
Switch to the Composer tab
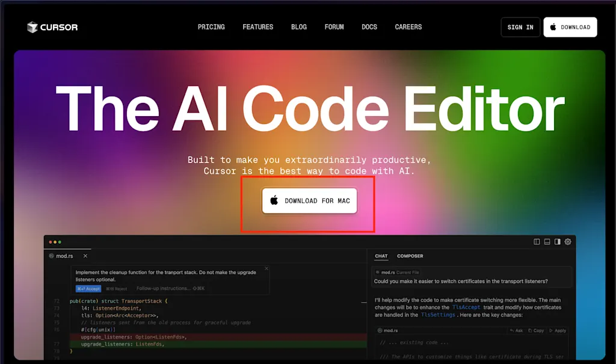tap(410, 256)
